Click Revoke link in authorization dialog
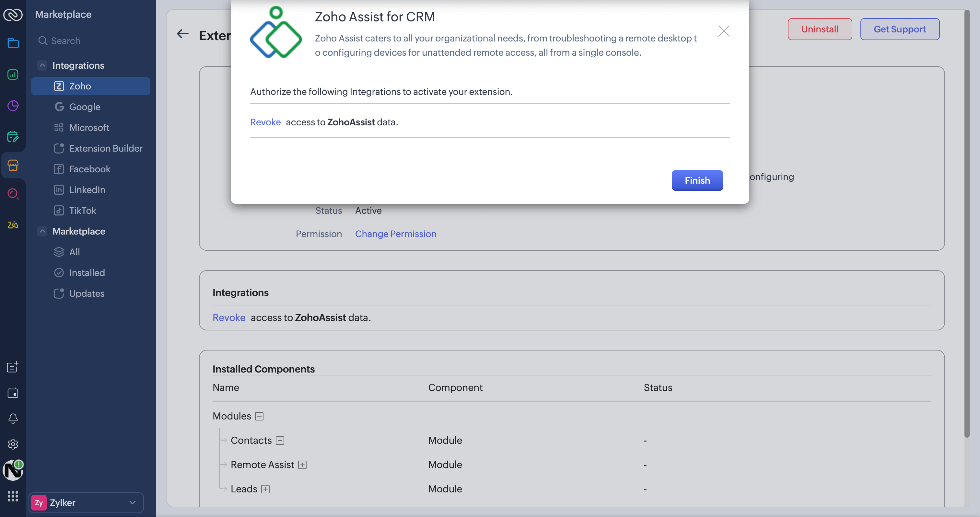Viewport: 980px width, 517px height. (x=265, y=122)
